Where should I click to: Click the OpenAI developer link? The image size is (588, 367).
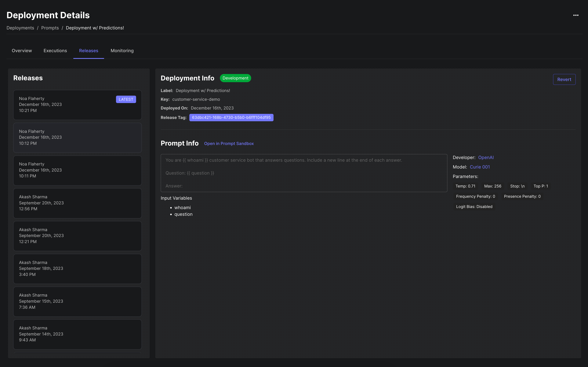pyautogui.click(x=486, y=157)
